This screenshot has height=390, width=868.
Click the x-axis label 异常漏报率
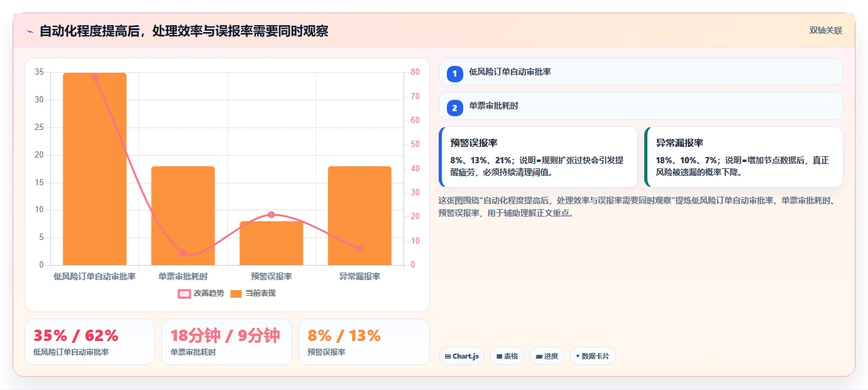(360, 276)
